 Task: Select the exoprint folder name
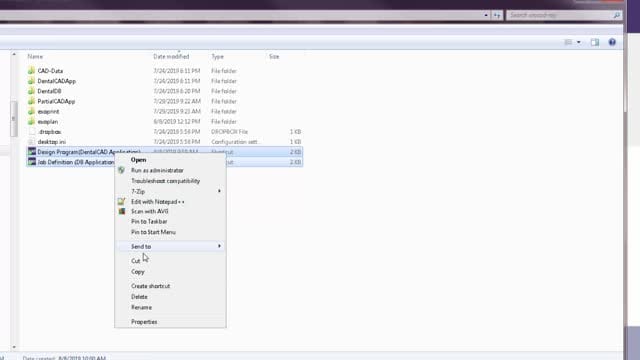pyautogui.click(x=48, y=111)
